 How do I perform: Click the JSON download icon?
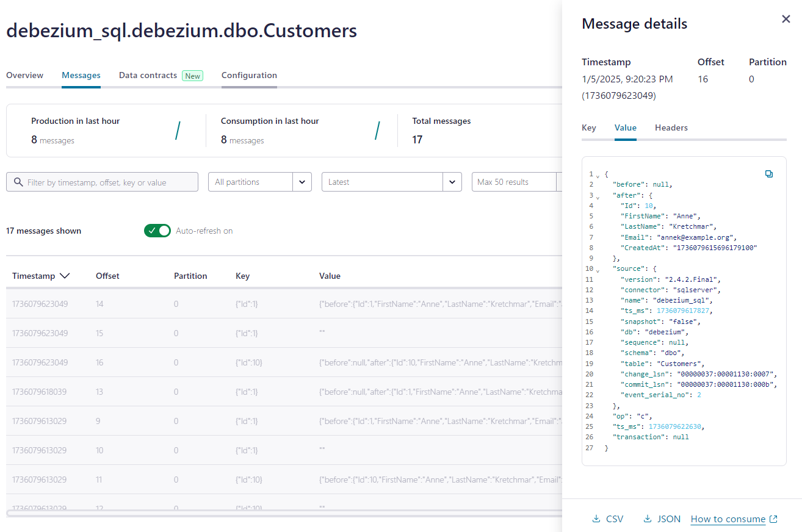(648, 519)
